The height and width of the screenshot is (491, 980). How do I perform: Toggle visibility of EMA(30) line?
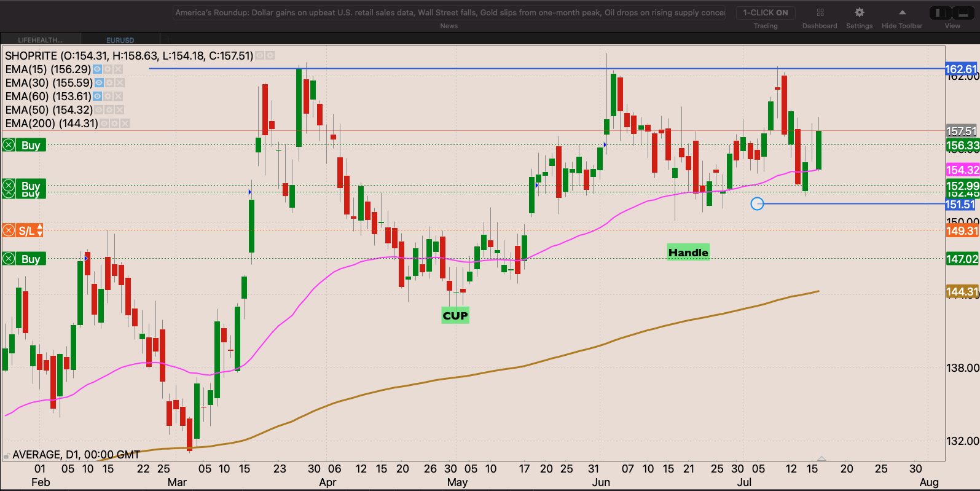[x=99, y=83]
